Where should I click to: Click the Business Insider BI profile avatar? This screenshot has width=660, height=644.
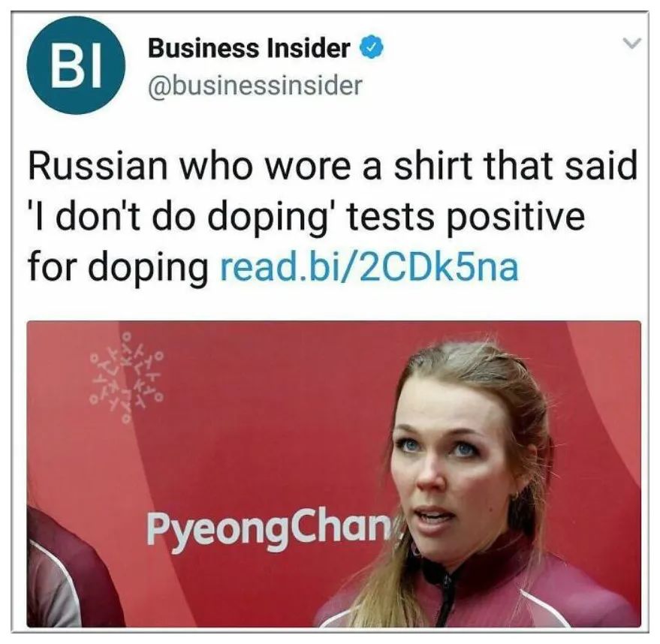pos(76,65)
